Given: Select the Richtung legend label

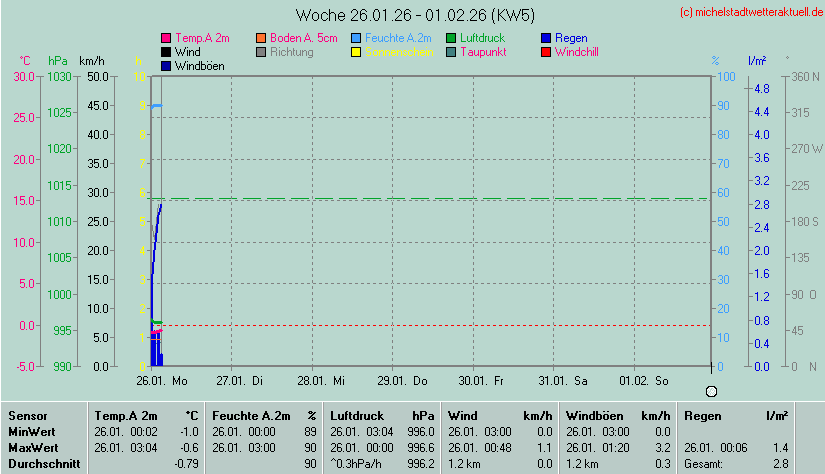Looking at the screenshot, I should coord(291,52).
